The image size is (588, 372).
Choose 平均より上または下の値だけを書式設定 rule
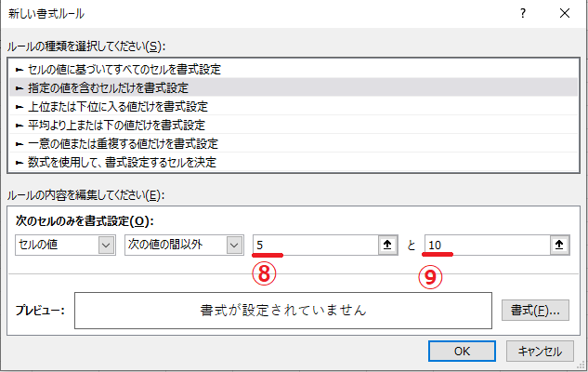click(x=294, y=125)
